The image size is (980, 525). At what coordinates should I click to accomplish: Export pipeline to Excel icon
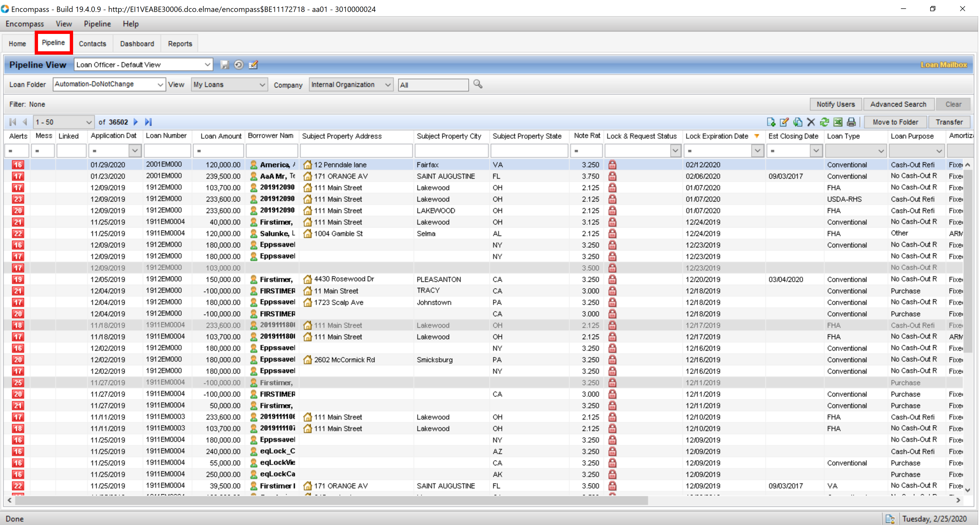838,122
